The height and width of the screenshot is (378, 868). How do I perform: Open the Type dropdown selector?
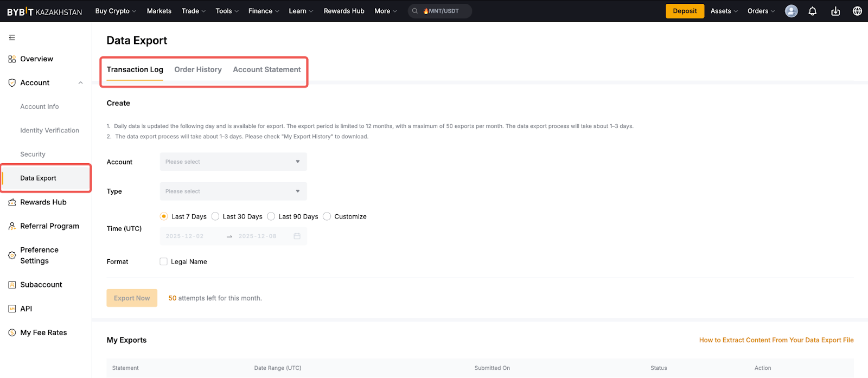[233, 191]
